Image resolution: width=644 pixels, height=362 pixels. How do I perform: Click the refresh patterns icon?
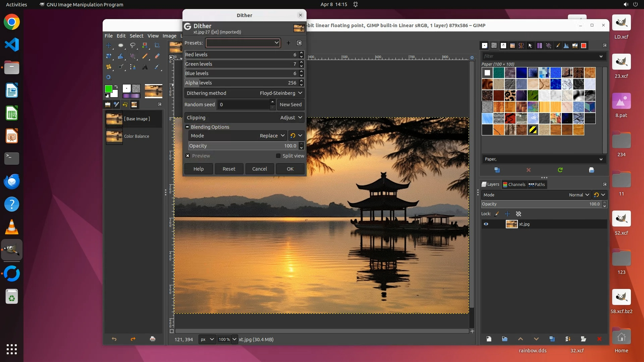click(x=560, y=170)
